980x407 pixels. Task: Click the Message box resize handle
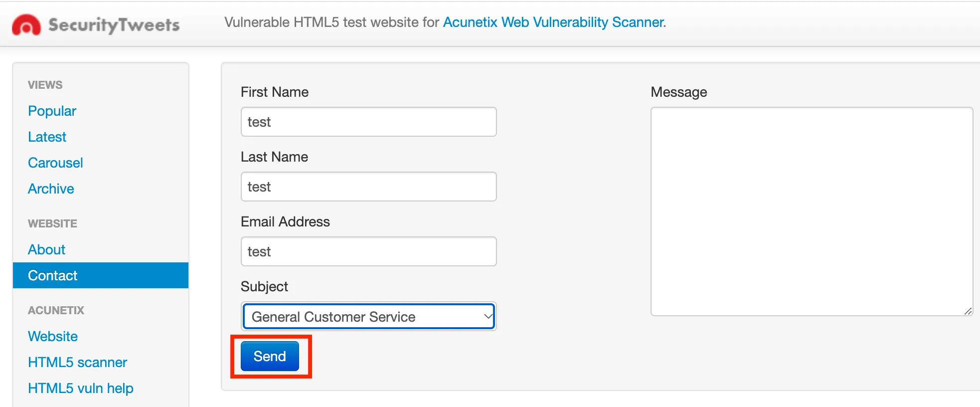point(968,311)
